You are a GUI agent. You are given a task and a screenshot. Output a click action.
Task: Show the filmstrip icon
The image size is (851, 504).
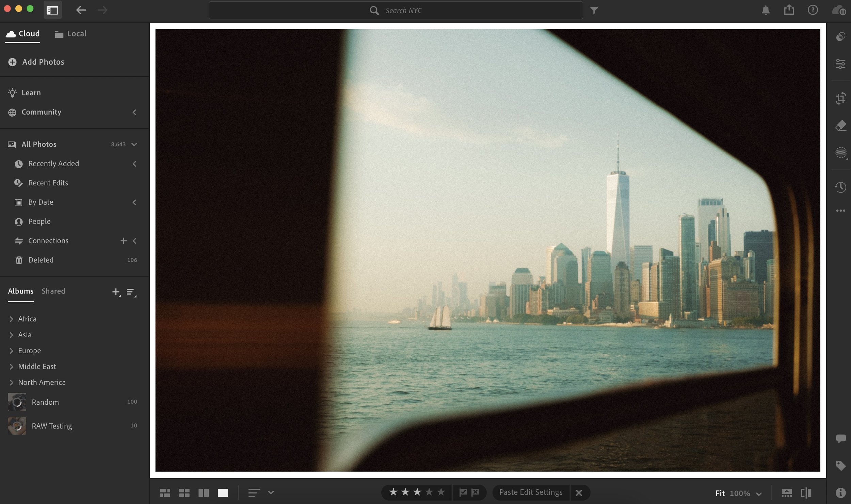pos(787,493)
